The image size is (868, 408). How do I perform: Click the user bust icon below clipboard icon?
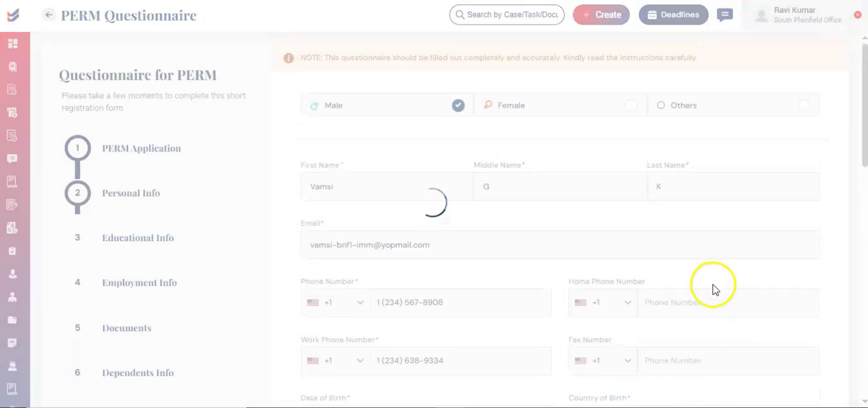[13, 274]
